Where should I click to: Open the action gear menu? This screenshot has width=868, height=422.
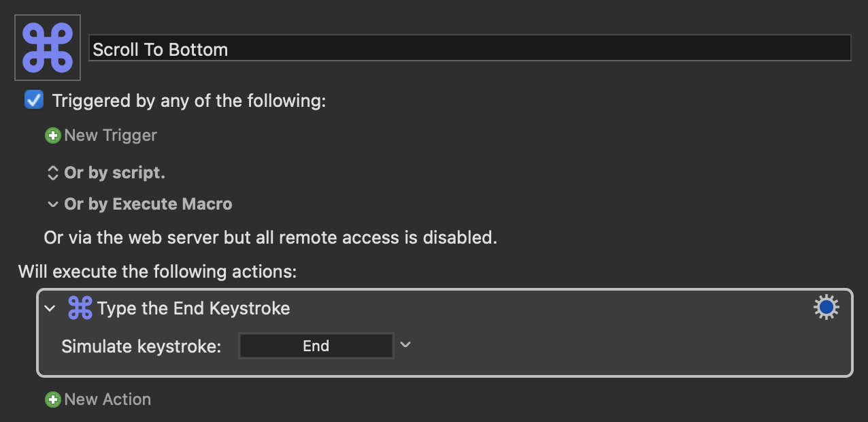pos(826,308)
